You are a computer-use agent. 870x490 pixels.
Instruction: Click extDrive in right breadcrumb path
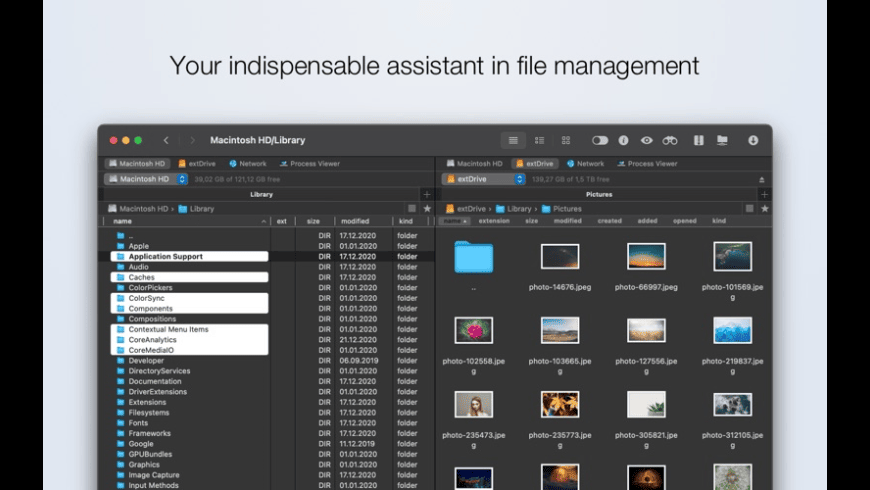pyautogui.click(x=466, y=209)
